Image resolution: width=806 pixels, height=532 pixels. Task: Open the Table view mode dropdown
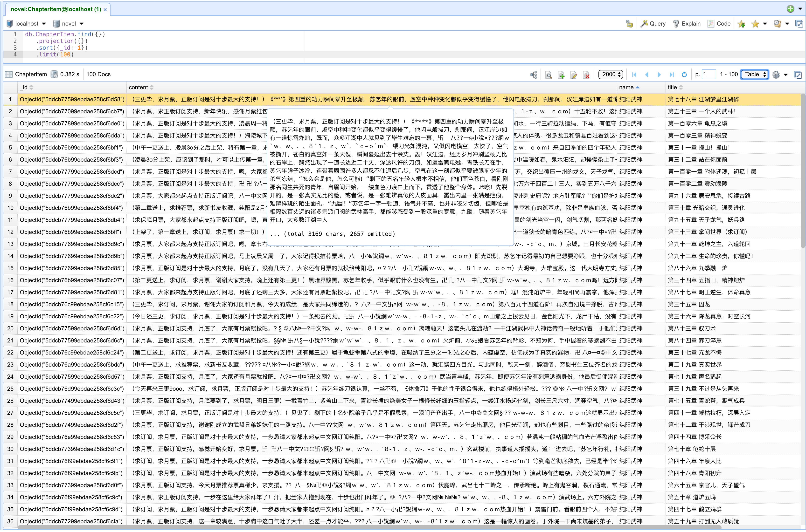coord(755,74)
